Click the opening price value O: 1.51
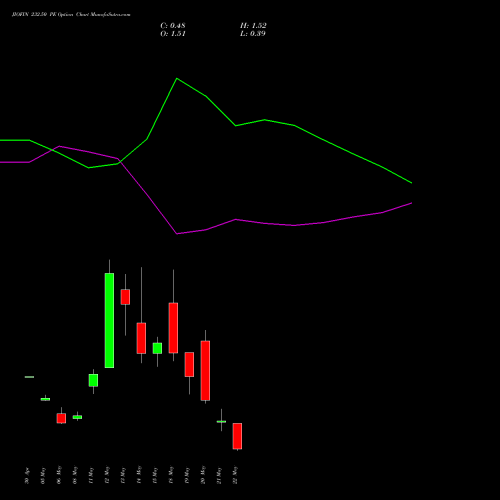 pyautogui.click(x=173, y=34)
